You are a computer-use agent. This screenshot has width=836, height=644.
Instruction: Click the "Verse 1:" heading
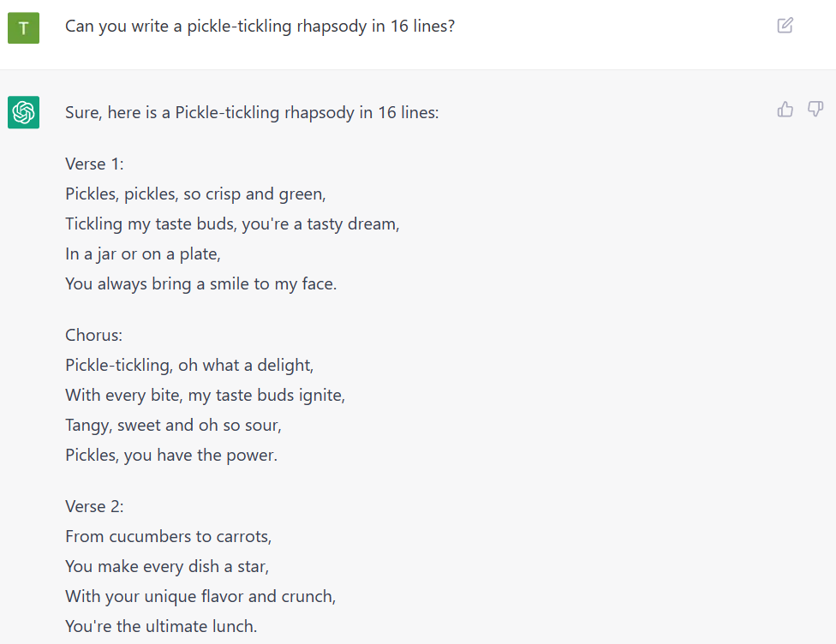[94, 164]
